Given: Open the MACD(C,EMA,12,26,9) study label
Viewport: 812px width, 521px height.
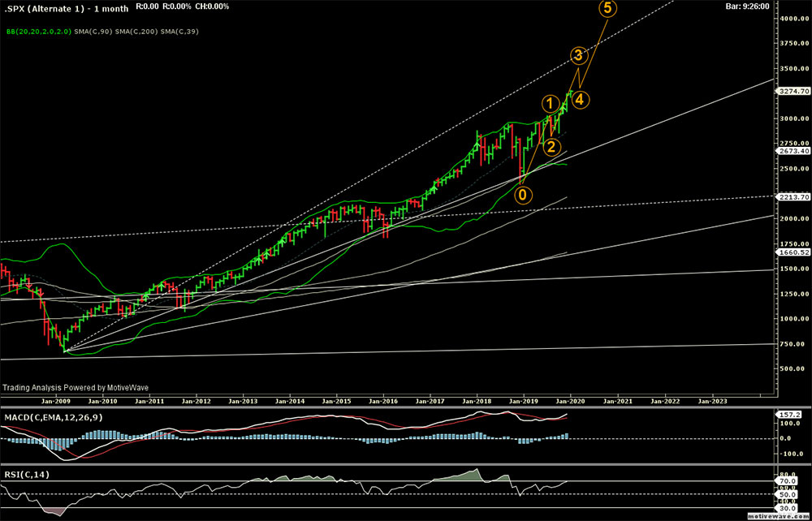Looking at the screenshot, I should click(51, 416).
